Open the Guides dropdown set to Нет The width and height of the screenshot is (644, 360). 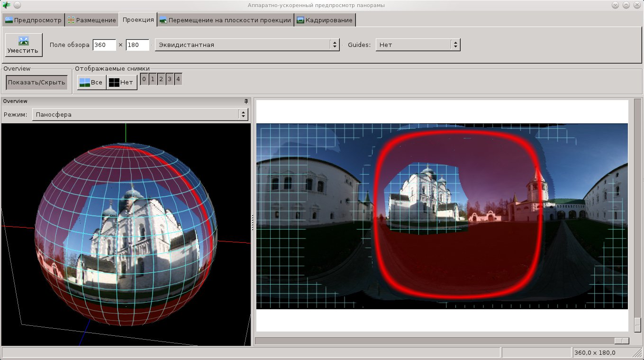point(417,45)
